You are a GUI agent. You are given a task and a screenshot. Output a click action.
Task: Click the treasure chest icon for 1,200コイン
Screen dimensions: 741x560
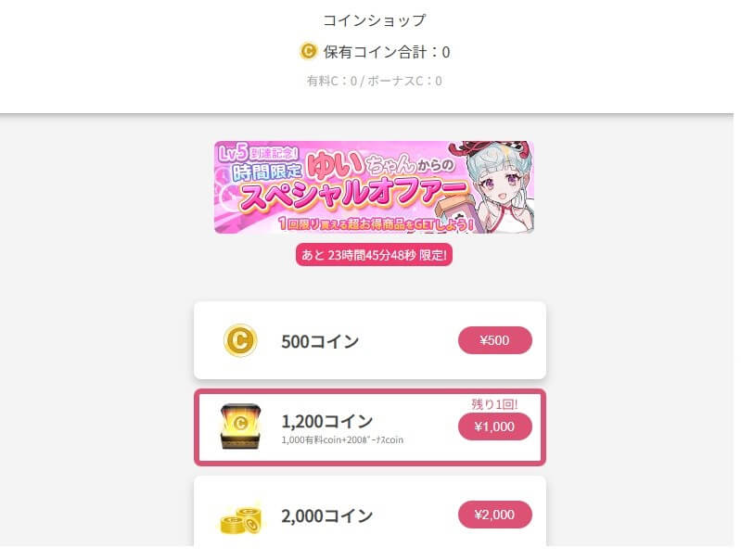pos(239,426)
